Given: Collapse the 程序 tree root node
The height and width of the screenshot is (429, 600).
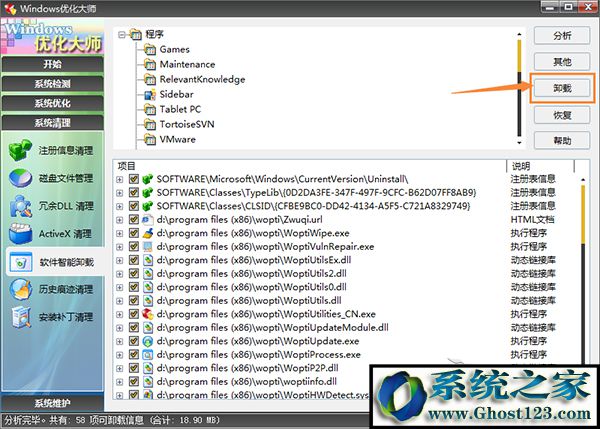Looking at the screenshot, I should click(123, 35).
